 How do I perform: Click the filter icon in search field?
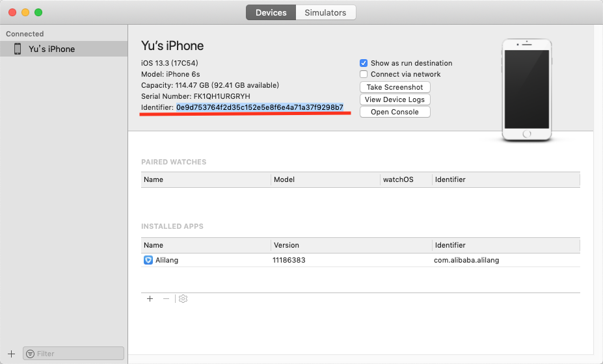tap(31, 354)
